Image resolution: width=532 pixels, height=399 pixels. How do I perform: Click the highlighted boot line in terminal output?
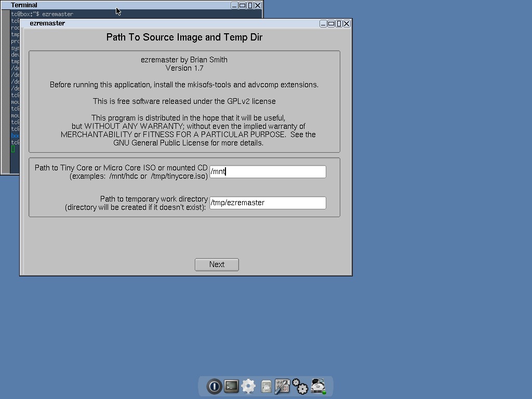[16, 136]
